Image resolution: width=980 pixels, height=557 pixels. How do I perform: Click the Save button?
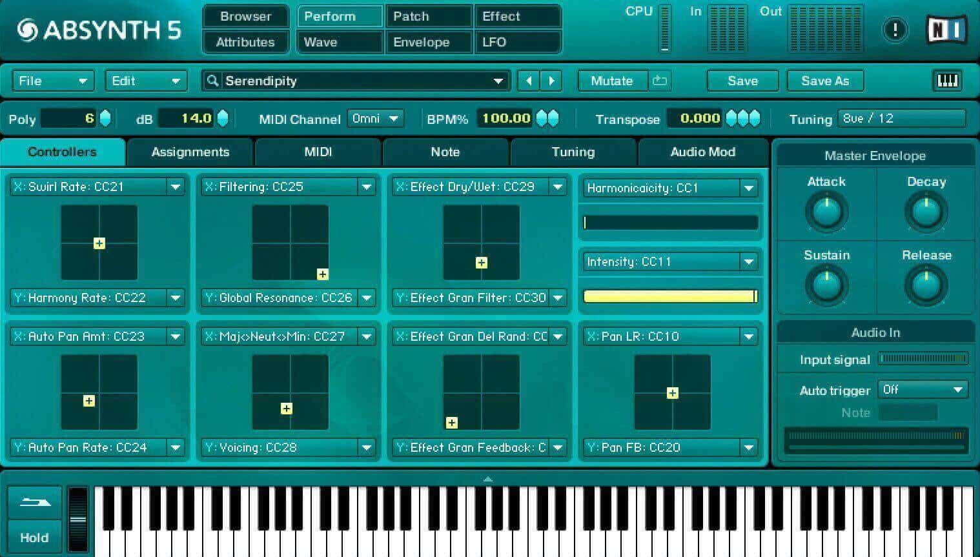click(x=743, y=81)
